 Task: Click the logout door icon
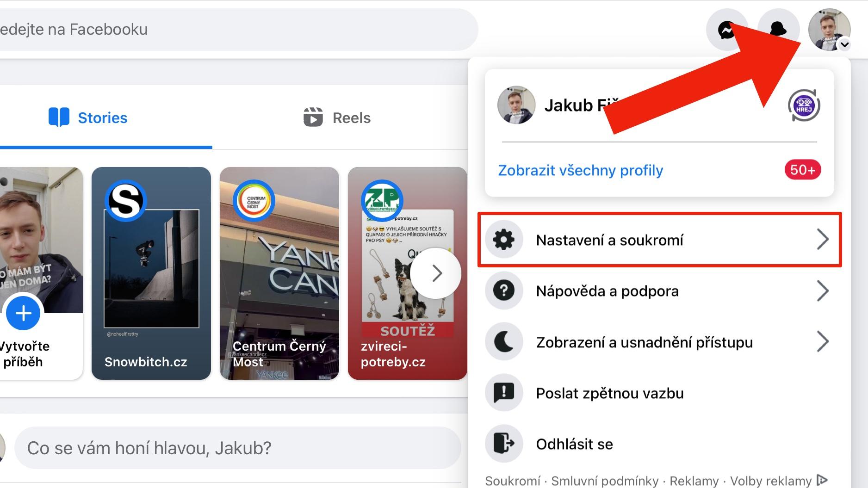point(504,444)
